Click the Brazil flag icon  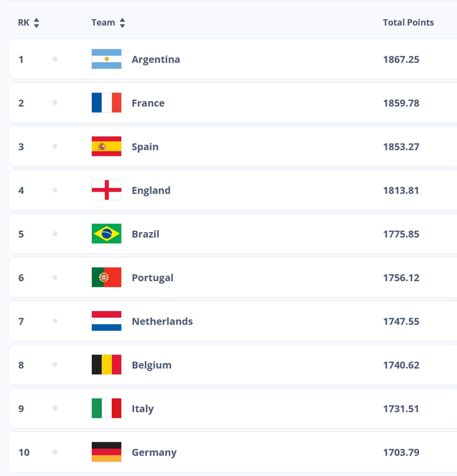107,234
